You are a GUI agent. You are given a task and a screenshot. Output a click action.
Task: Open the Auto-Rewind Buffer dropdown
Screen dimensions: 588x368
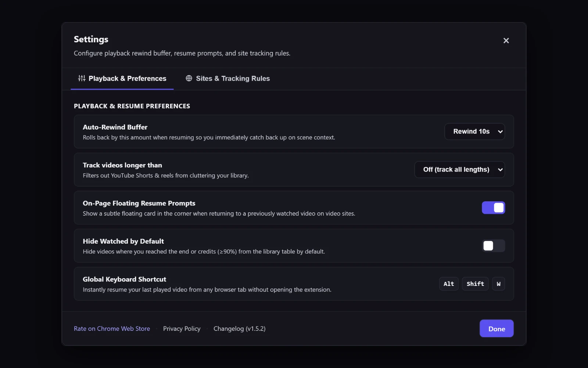coord(474,131)
